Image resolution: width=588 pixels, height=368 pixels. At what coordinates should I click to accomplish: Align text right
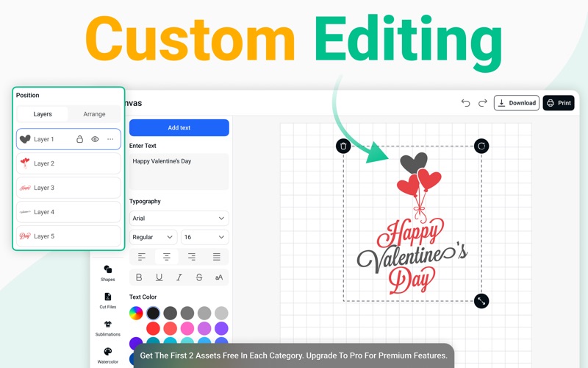click(192, 257)
